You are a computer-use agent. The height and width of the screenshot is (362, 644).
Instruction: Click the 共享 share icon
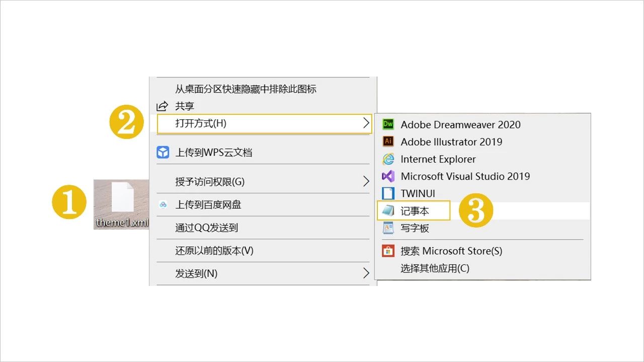162,106
